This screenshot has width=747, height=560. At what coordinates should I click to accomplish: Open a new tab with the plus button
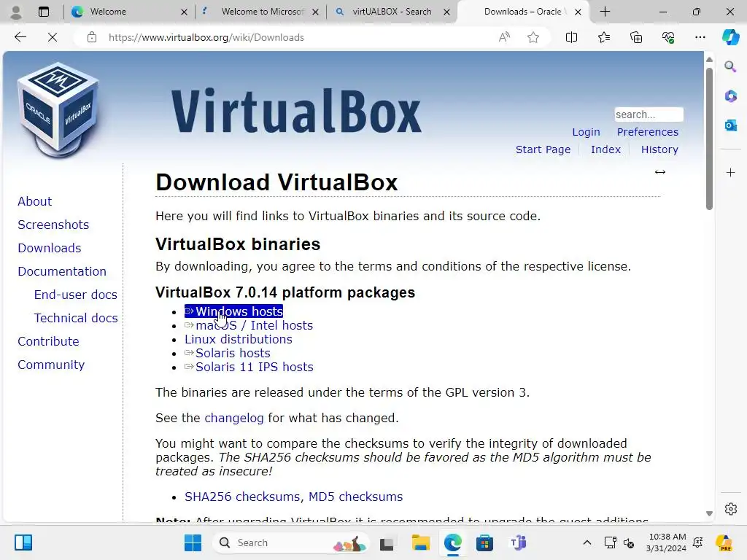click(605, 12)
